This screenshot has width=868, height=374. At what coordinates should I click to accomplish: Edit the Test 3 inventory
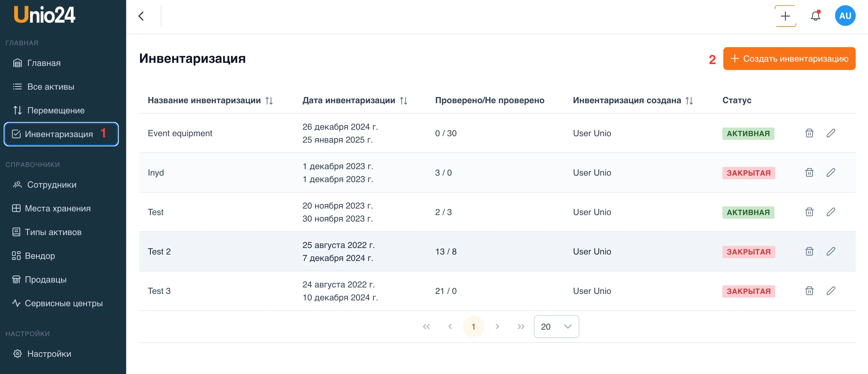830,291
